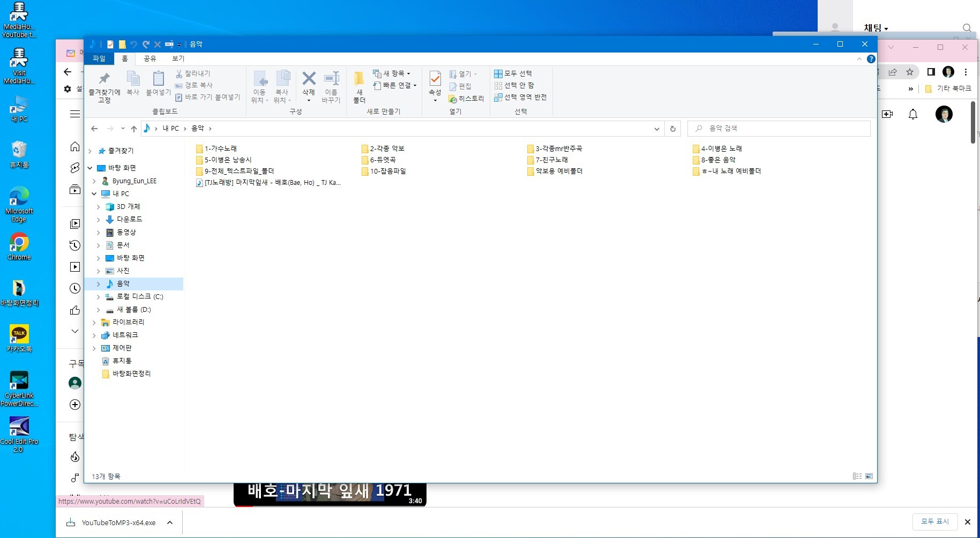Open Easy access (빠른 연결) dropdown
The image size is (980, 538).
pos(395,85)
